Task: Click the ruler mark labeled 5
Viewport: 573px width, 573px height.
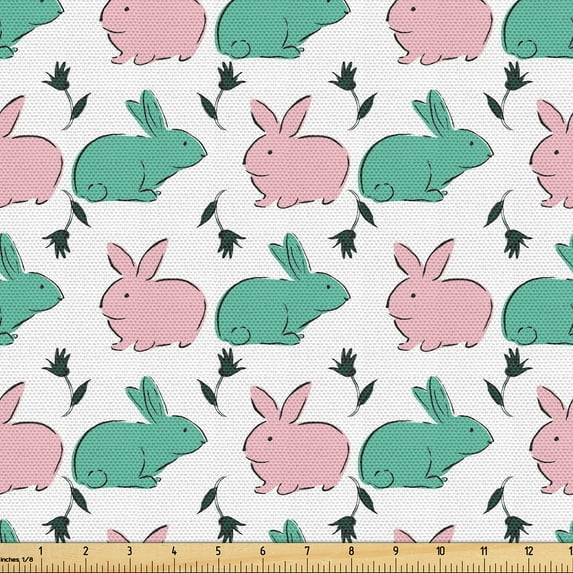Action: (x=218, y=551)
